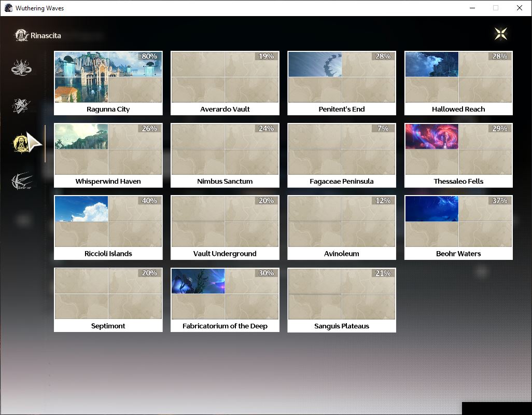Select Vault Underground area card
The width and height of the screenshot is (532, 415).
click(225, 228)
